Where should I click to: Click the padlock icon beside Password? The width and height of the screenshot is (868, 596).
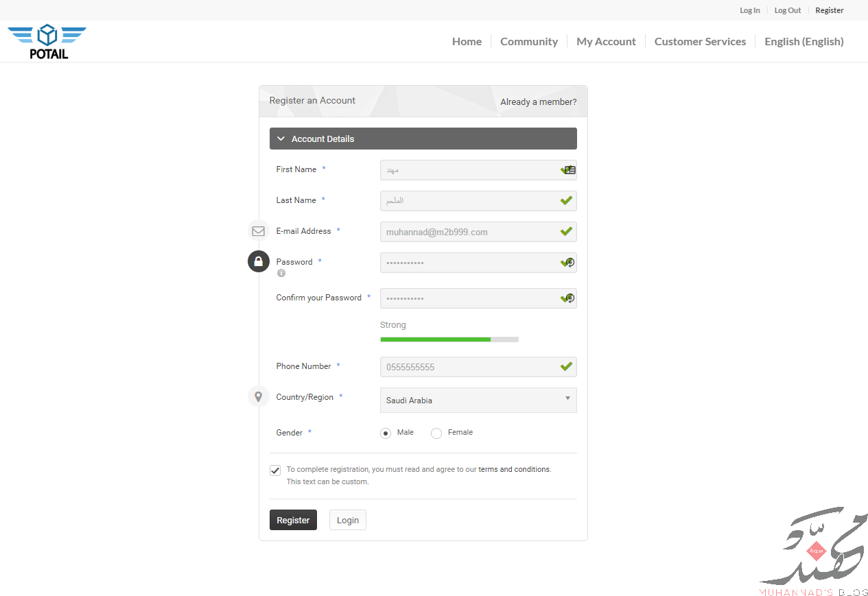[x=259, y=261]
